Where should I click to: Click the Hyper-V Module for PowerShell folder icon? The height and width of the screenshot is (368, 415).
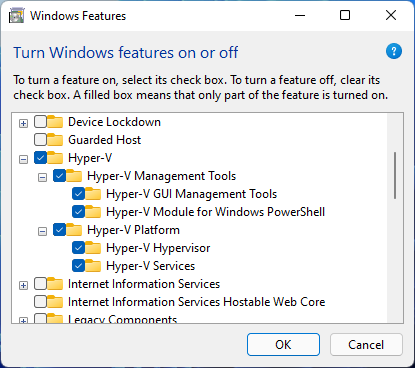tap(93, 212)
